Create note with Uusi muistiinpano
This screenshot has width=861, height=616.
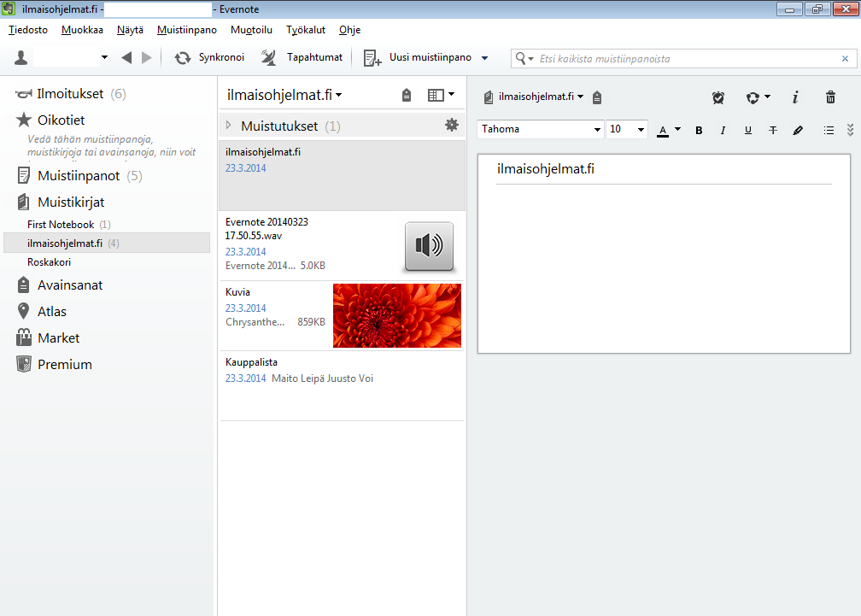[418, 57]
